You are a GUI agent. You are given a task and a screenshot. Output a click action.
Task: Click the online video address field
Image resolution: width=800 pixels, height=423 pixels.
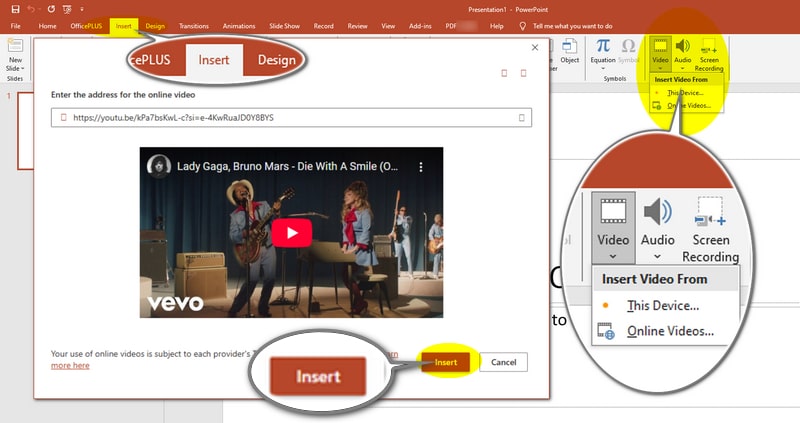click(291, 117)
